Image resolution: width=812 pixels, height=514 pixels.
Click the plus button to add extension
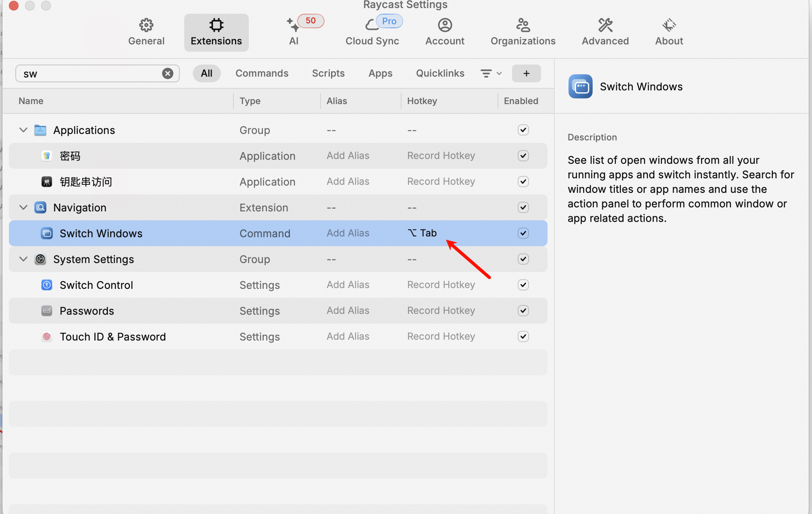coord(526,73)
